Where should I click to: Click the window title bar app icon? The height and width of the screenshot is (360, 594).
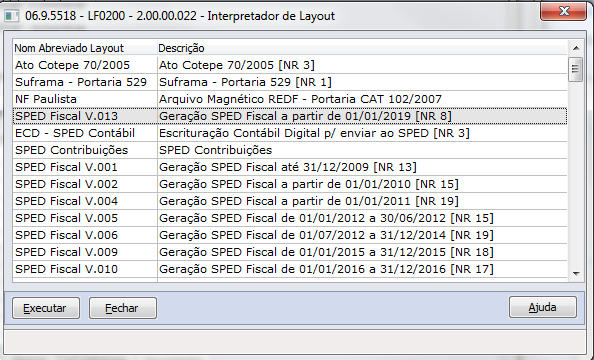point(11,16)
